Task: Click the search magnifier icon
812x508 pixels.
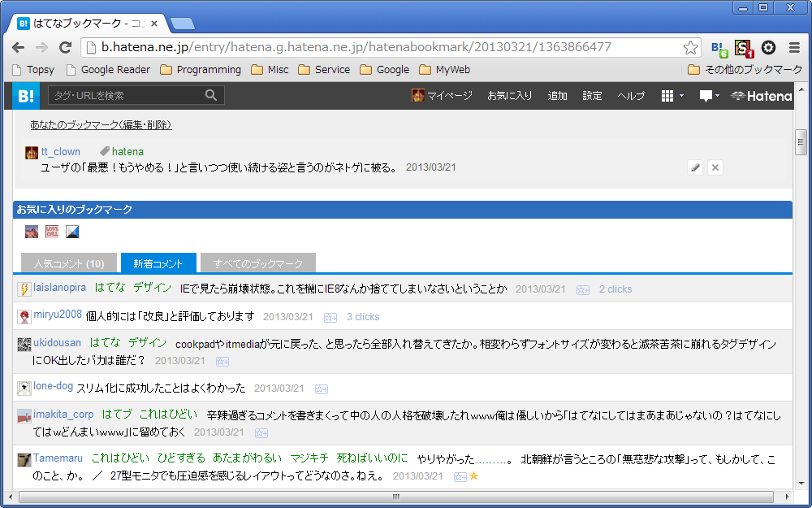Action: (211, 95)
